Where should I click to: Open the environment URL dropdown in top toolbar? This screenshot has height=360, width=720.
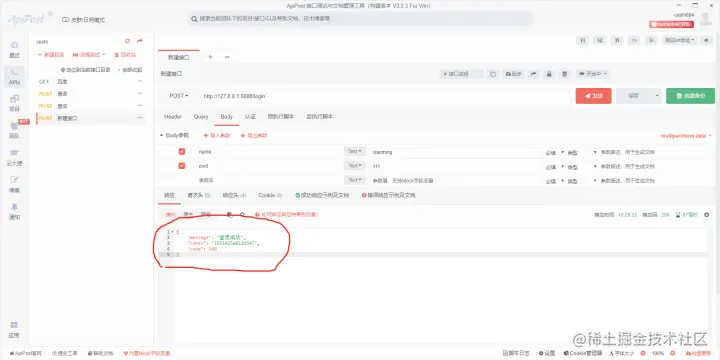(x=680, y=40)
